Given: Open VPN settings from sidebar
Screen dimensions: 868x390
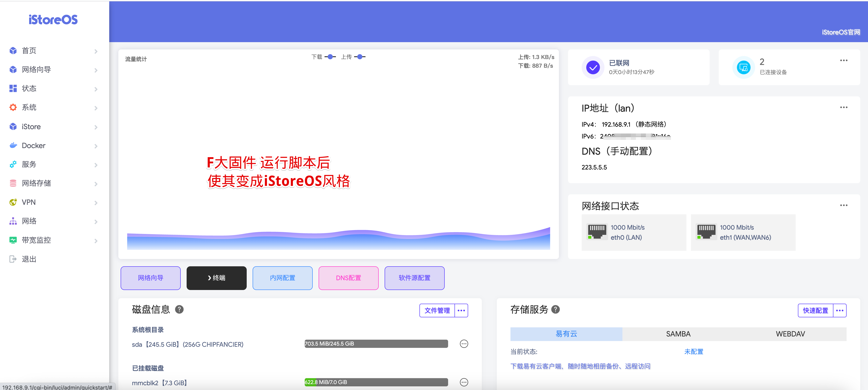Looking at the screenshot, I should click(x=29, y=202).
